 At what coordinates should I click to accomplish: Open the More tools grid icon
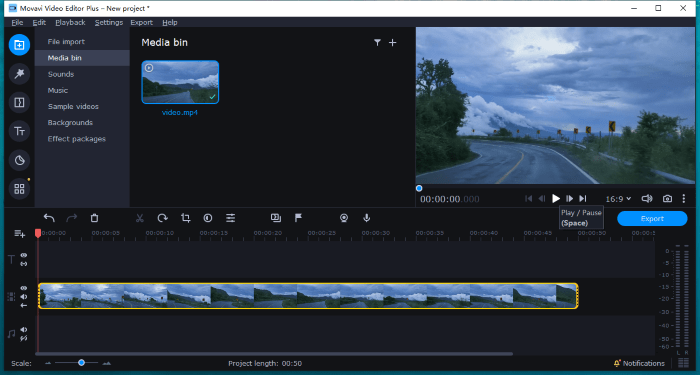point(19,189)
